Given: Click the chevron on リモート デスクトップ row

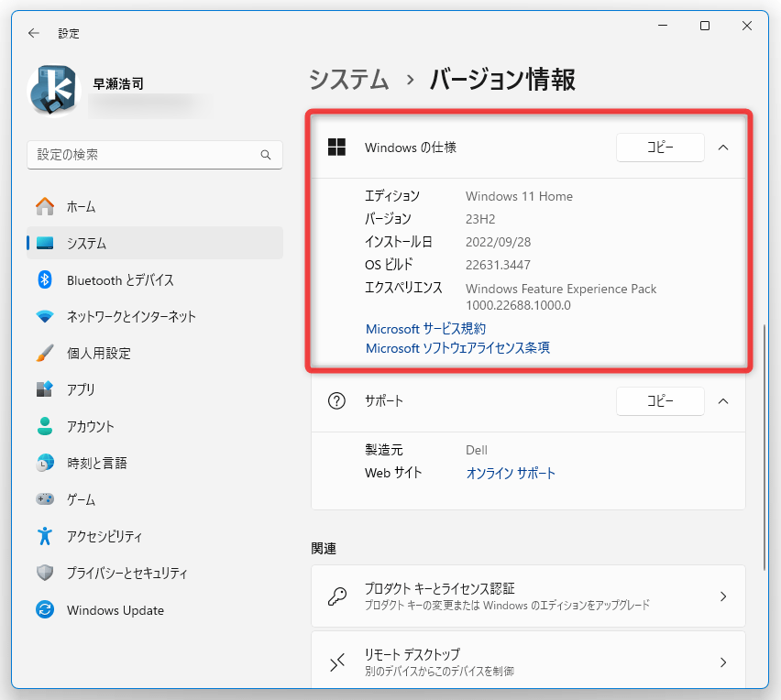Looking at the screenshot, I should pyautogui.click(x=723, y=662).
